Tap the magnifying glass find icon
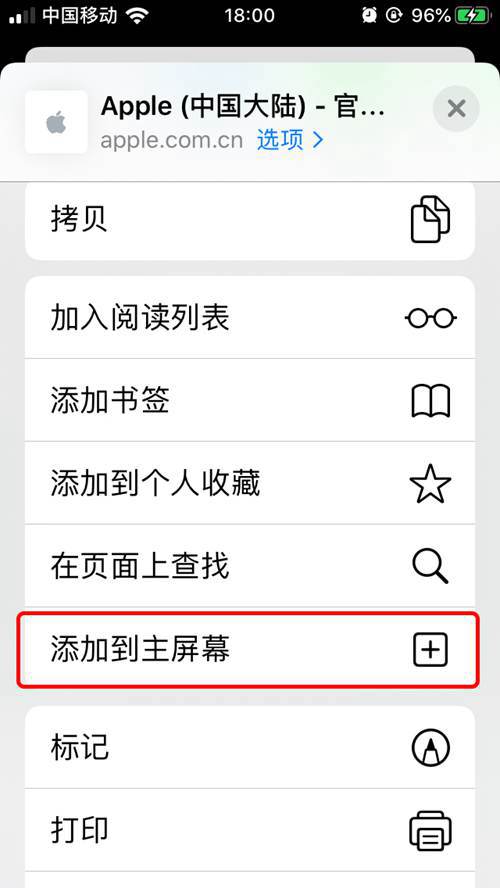500x888 pixels. tap(430, 566)
